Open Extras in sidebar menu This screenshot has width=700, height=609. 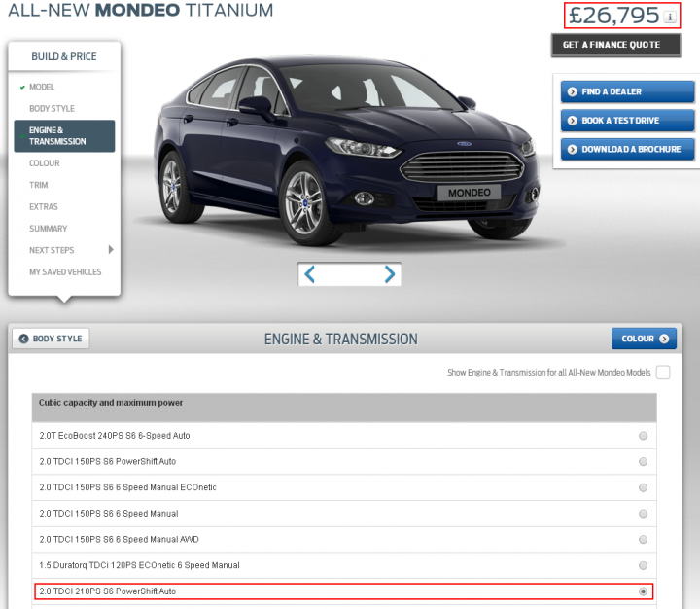(x=44, y=207)
